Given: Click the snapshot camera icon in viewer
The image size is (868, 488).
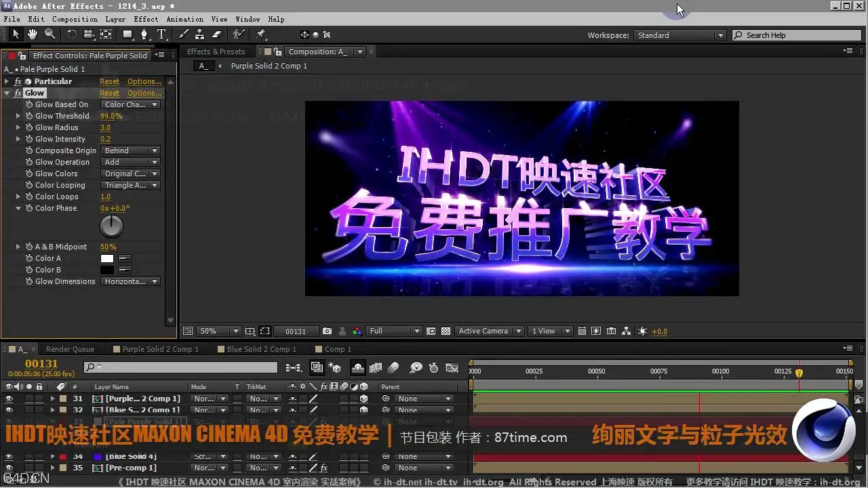Looking at the screenshot, I should 328,331.
